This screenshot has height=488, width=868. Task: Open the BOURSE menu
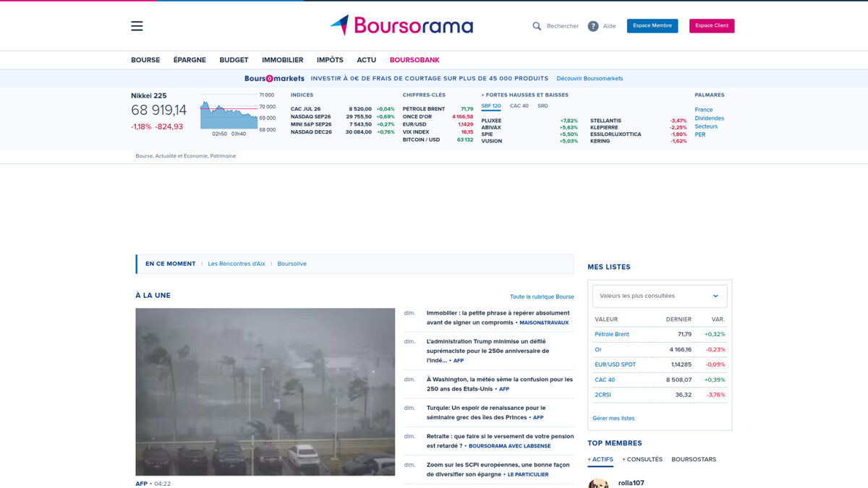click(x=145, y=60)
